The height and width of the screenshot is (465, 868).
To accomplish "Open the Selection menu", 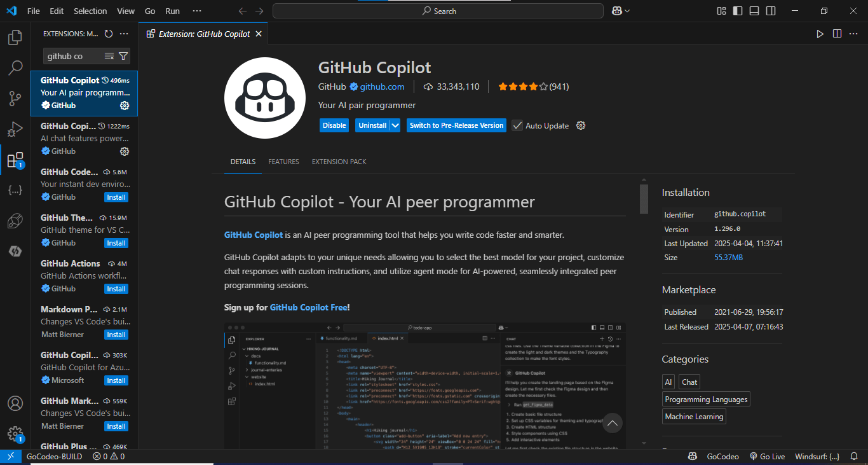I will click(90, 11).
